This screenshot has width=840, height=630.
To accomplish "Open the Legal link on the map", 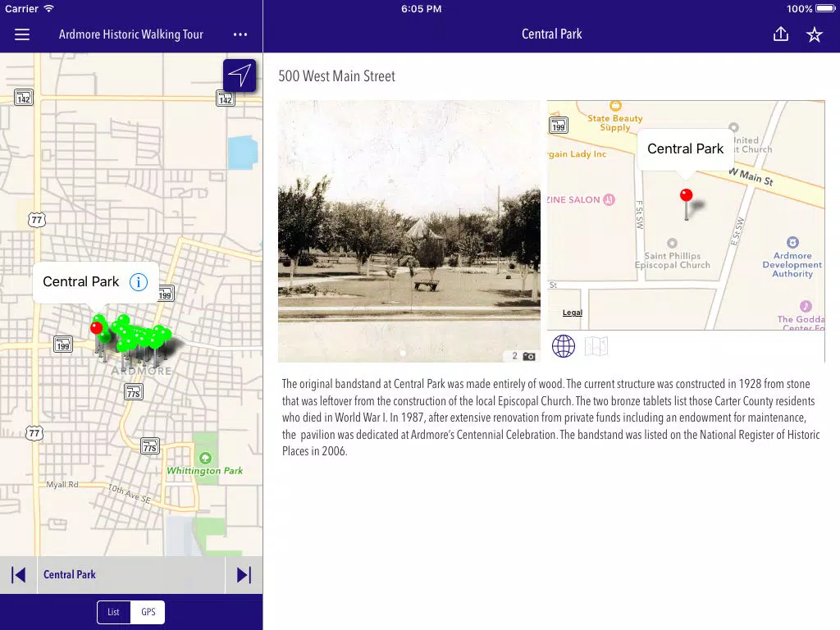I will pyautogui.click(x=572, y=313).
